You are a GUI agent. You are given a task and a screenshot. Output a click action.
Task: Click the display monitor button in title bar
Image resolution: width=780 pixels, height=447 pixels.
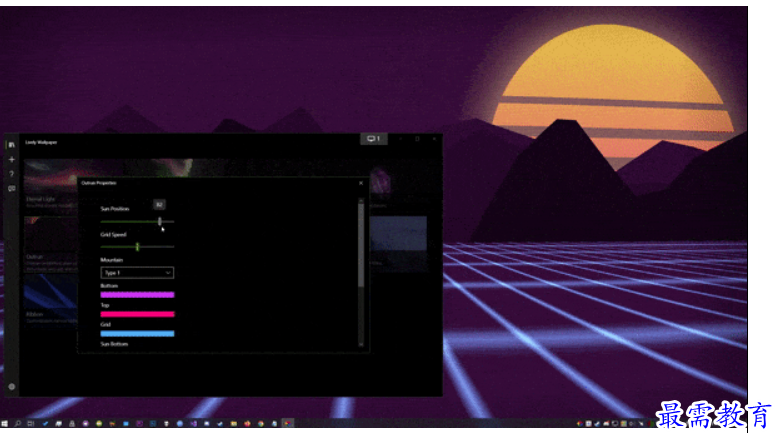[x=374, y=139]
